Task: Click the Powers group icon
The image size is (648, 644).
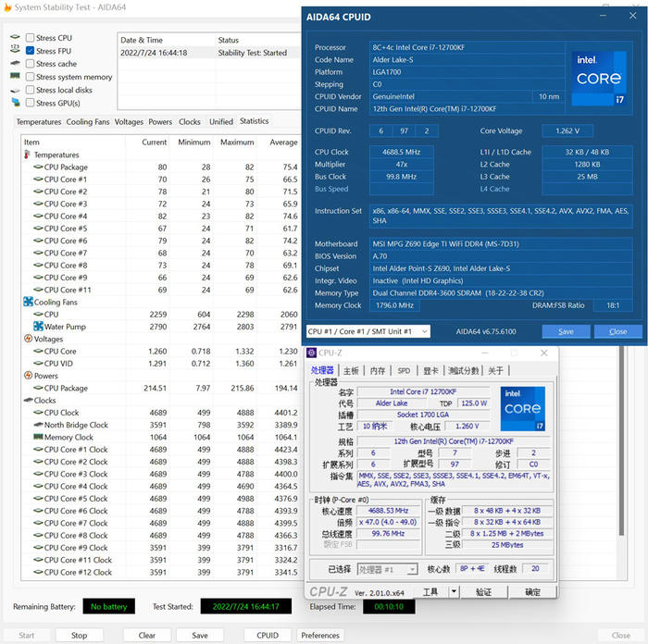Action: 28,375
